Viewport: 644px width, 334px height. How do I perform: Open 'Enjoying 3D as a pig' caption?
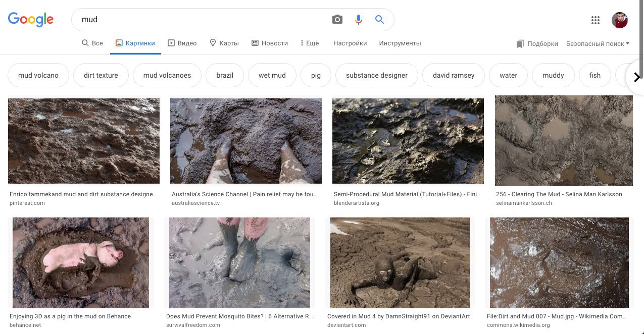(70, 316)
